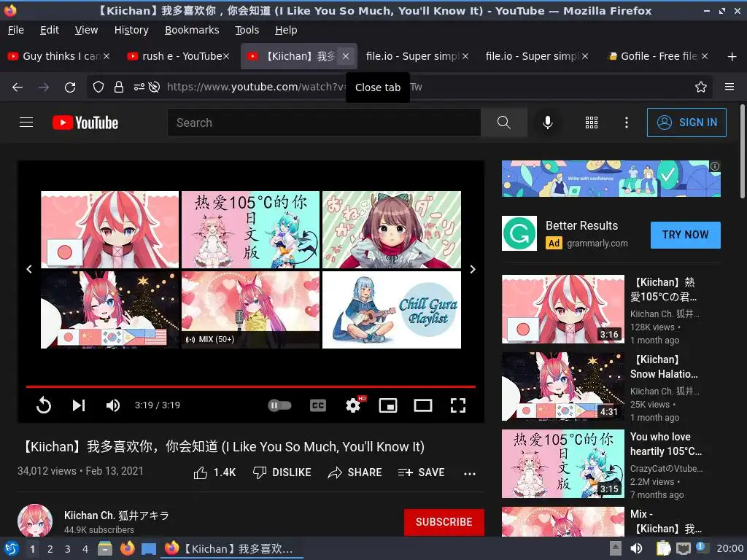Viewport: 747px width, 560px height.
Task: Close the current Kiichan tab
Action: click(x=346, y=56)
